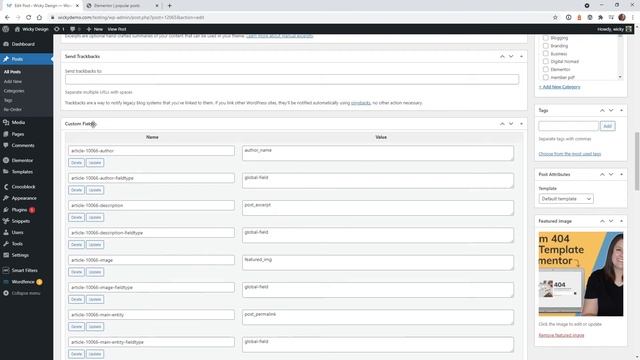
Task: Click the pingbacks link in trackbacks text
Action: coord(361,103)
